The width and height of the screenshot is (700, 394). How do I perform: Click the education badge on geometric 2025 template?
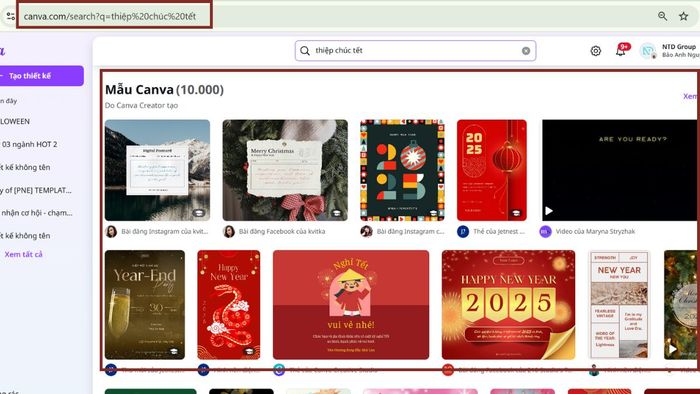434,213
